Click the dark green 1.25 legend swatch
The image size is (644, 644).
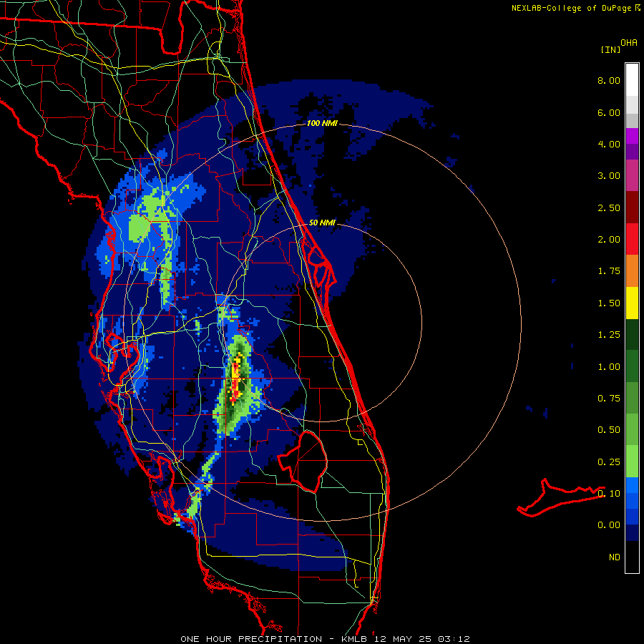(x=632, y=335)
